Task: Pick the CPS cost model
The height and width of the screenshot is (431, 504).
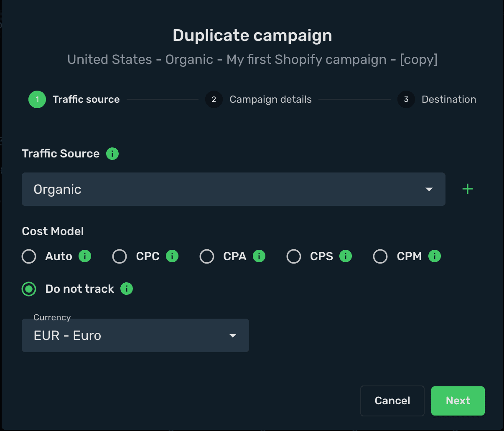Action: (294, 256)
